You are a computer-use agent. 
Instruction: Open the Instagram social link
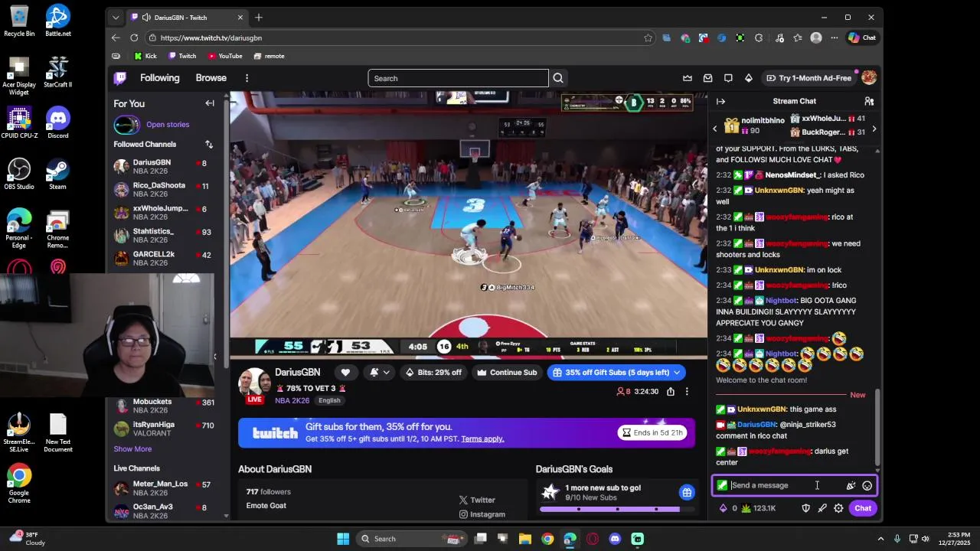pyautogui.click(x=482, y=514)
